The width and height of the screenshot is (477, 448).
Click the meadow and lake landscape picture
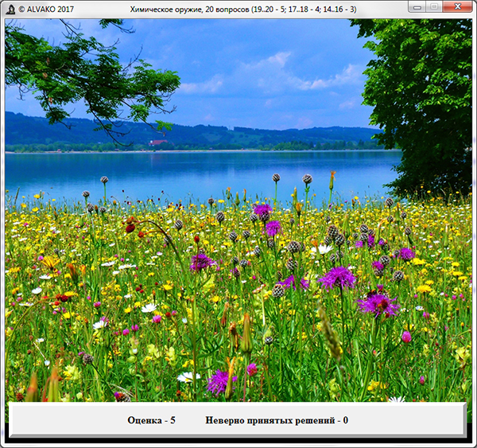(x=238, y=210)
